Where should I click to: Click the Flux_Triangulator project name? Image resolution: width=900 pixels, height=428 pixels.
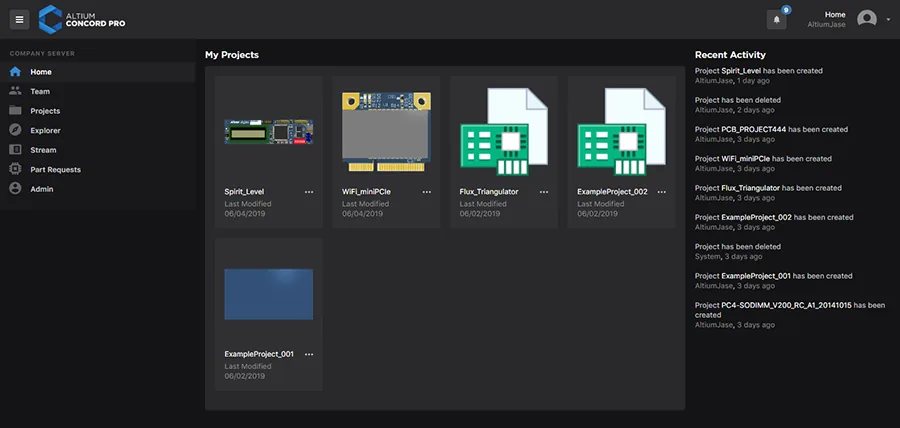click(x=489, y=192)
